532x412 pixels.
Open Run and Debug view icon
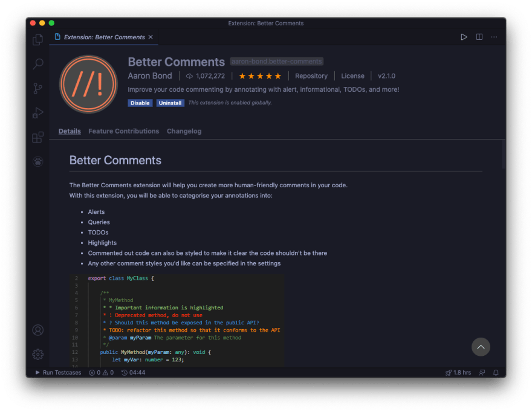click(37, 112)
